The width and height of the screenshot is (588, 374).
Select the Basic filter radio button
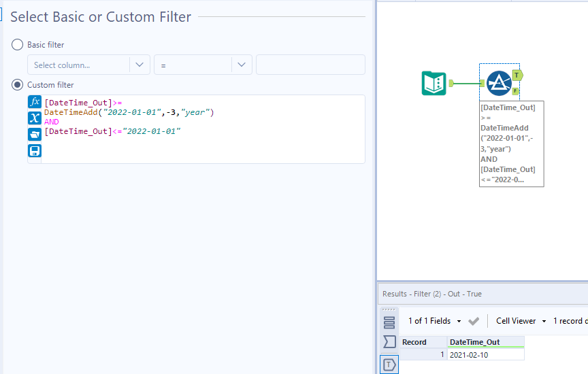(17, 45)
